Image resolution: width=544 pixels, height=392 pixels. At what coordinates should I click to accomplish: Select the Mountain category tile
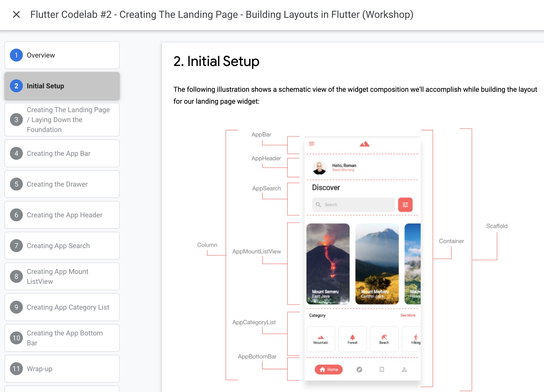321,339
